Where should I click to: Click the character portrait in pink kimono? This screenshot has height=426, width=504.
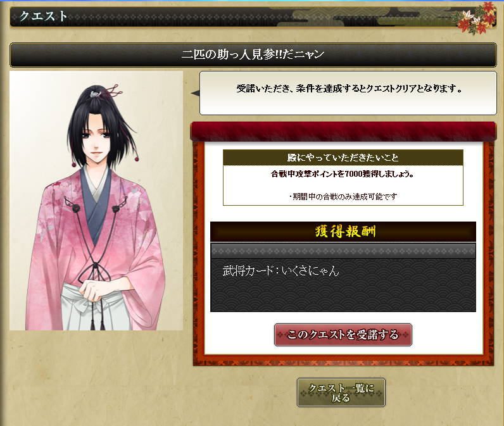point(96,201)
